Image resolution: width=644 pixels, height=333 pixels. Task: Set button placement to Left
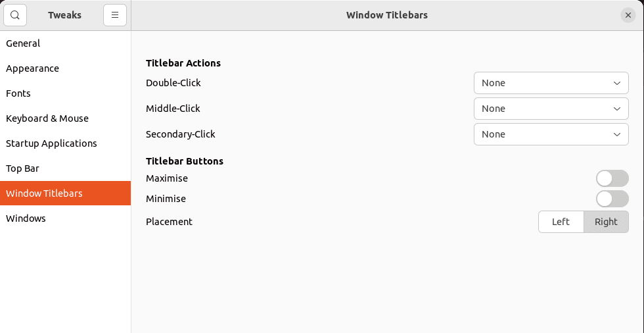tap(561, 222)
